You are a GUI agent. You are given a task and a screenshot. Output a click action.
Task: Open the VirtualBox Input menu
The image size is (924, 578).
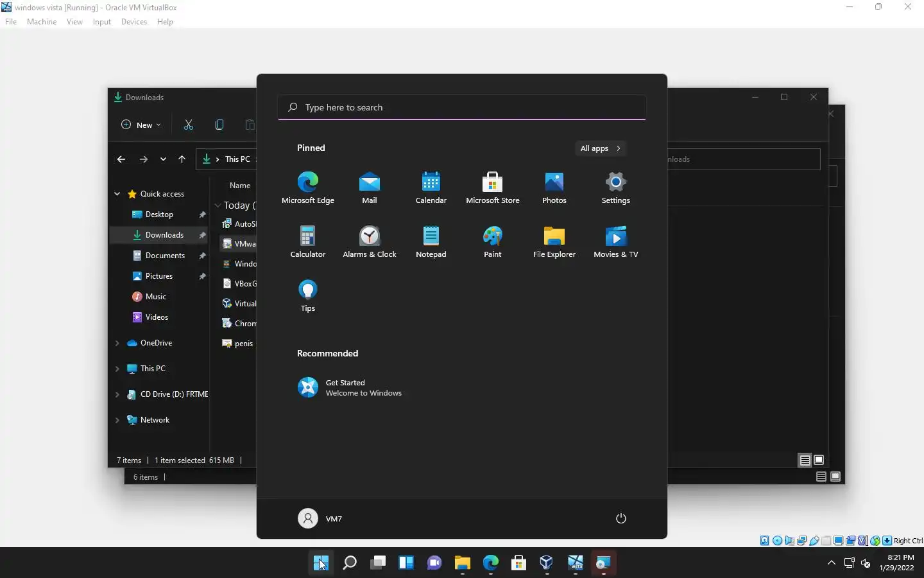101,22
